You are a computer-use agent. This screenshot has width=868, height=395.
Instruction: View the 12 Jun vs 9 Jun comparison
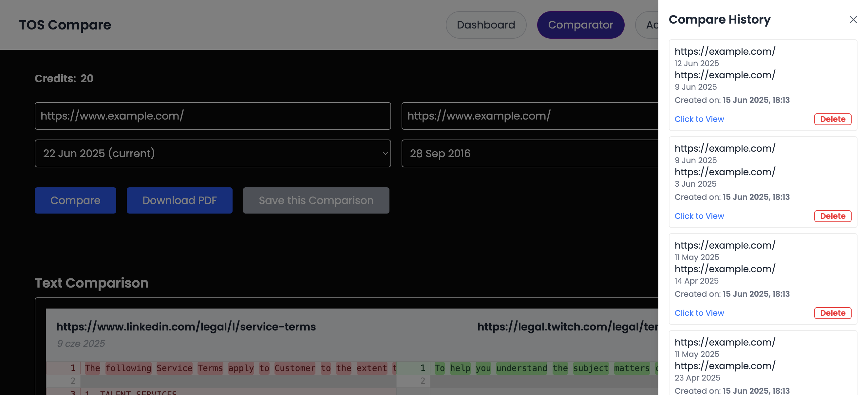(699, 119)
